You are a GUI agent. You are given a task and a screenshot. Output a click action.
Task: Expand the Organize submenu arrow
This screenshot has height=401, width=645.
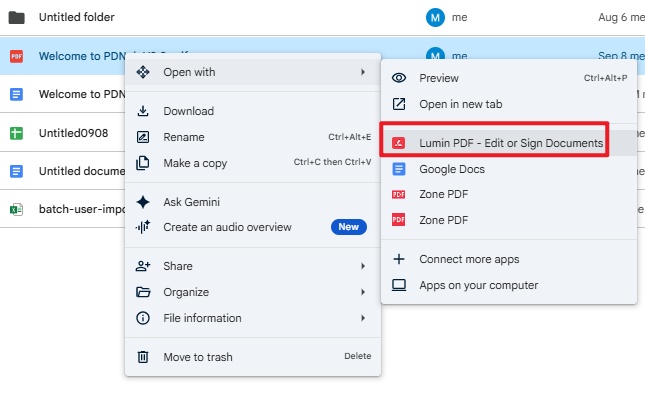click(363, 292)
